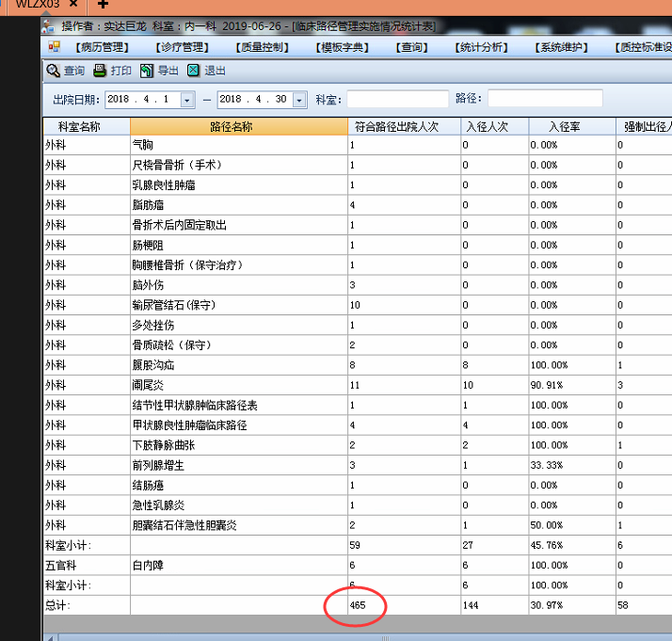The height and width of the screenshot is (641, 672).
Task: Click the 打印 printer icon
Action: [100, 71]
